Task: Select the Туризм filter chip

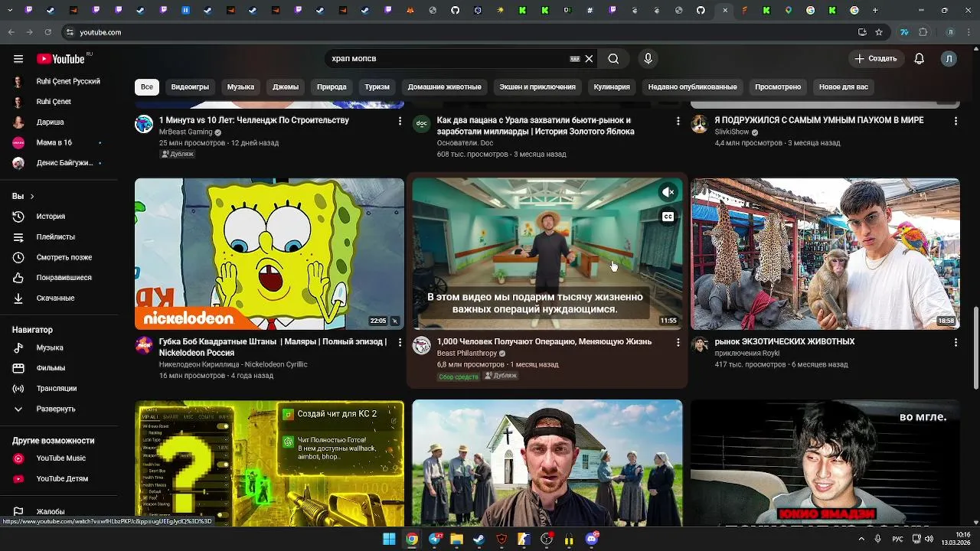Action: tap(377, 86)
